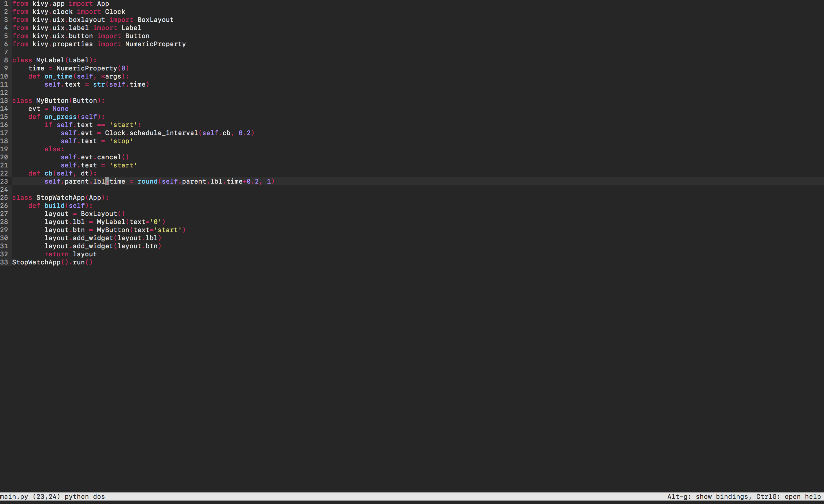The width and height of the screenshot is (824, 504).
Task: Click the dos file format indicator
Action: tap(99, 497)
